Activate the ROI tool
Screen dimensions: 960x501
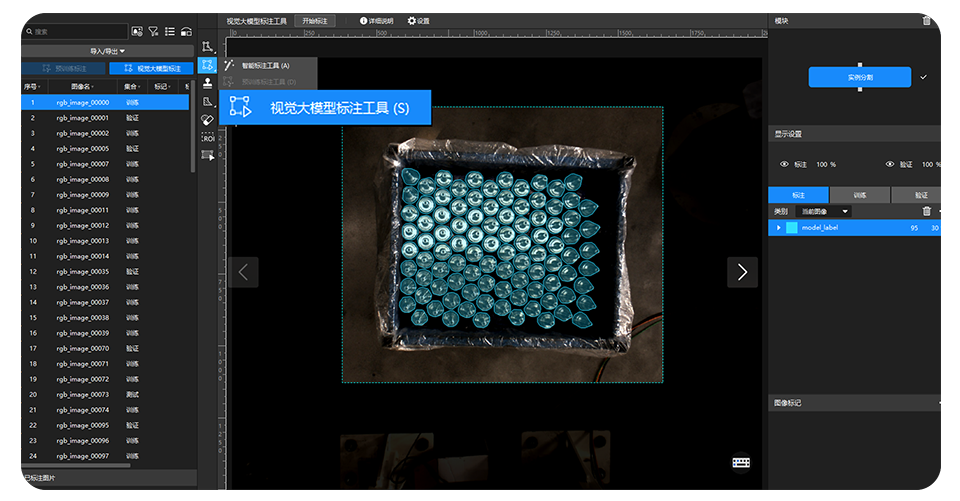[x=207, y=137]
